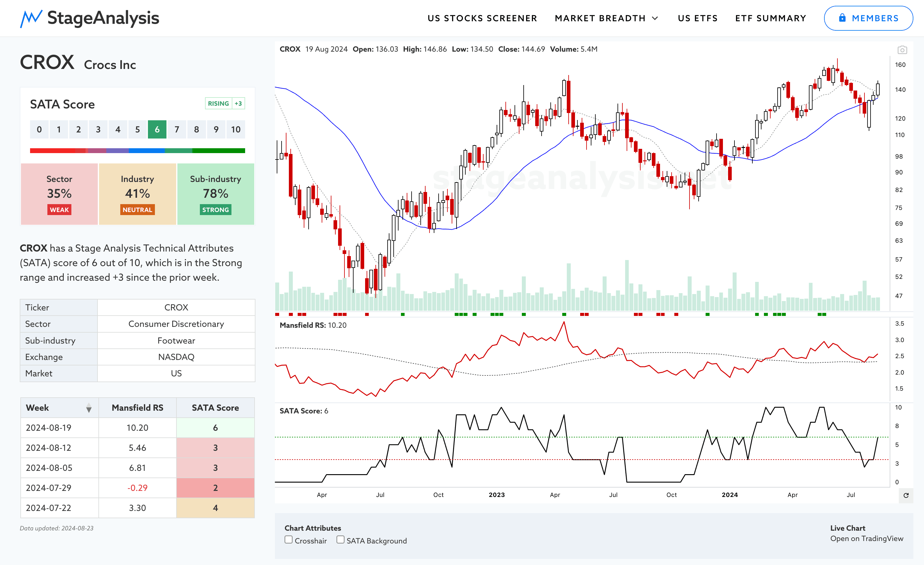Click the Live Chart heading

847,528
